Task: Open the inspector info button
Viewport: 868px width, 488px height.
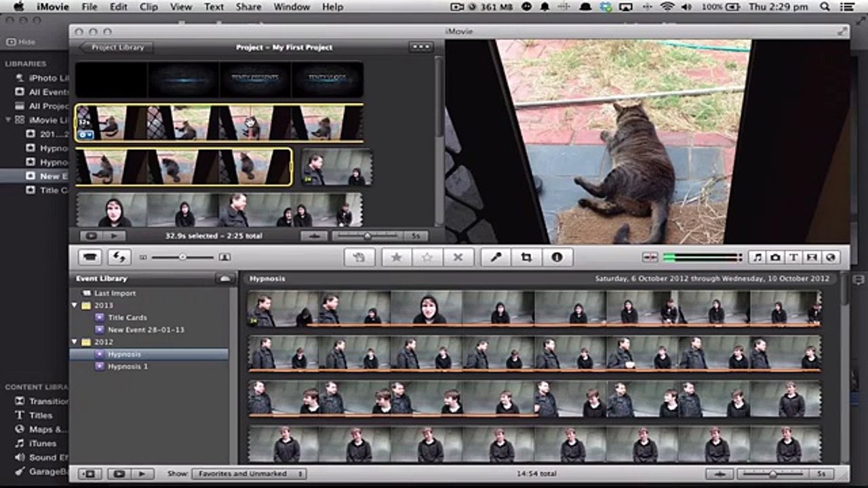Action: click(x=557, y=258)
